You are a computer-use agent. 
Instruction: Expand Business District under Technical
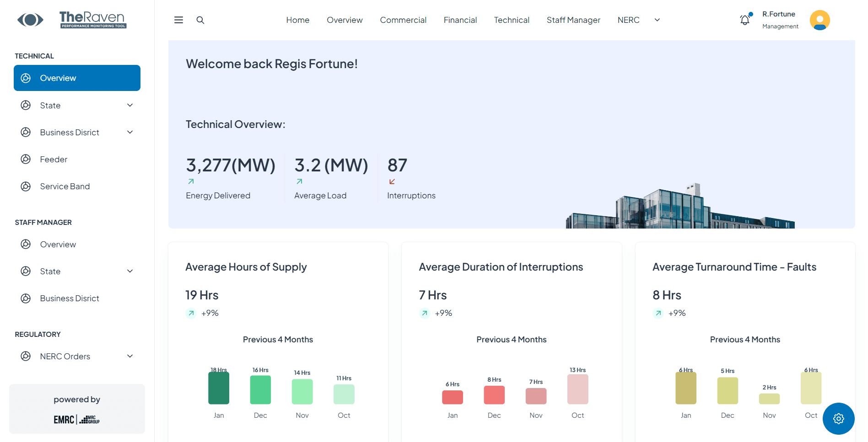tap(130, 132)
